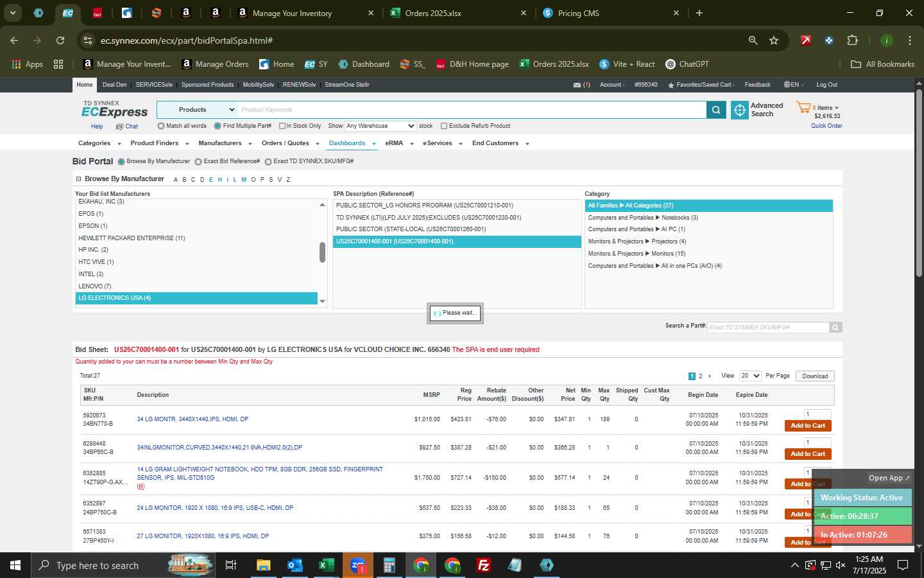
Task: Enable the In Stock Only checkbox
Action: click(282, 126)
